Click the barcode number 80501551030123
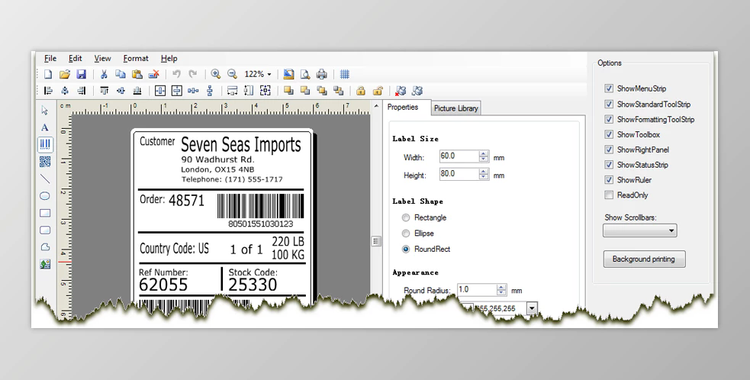 tap(260, 224)
